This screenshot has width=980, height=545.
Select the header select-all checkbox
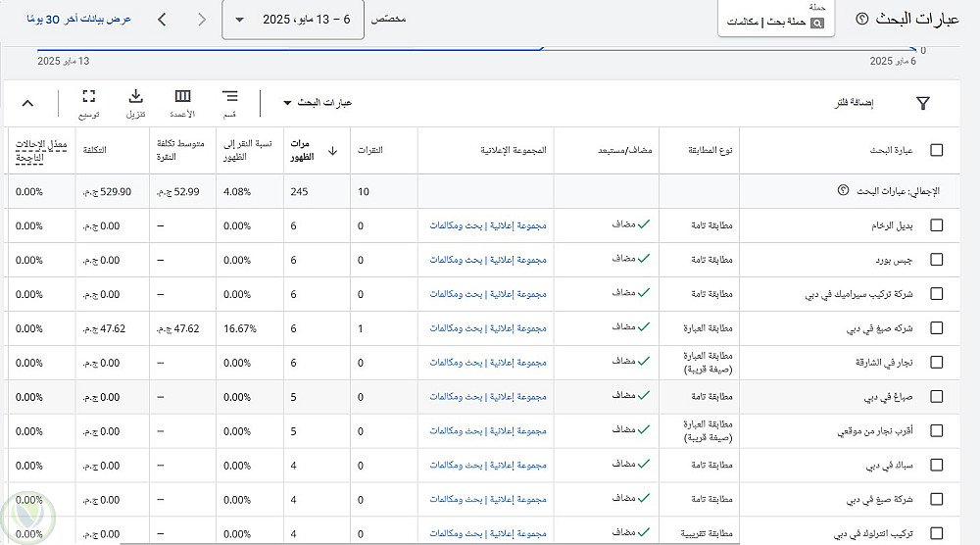point(936,150)
